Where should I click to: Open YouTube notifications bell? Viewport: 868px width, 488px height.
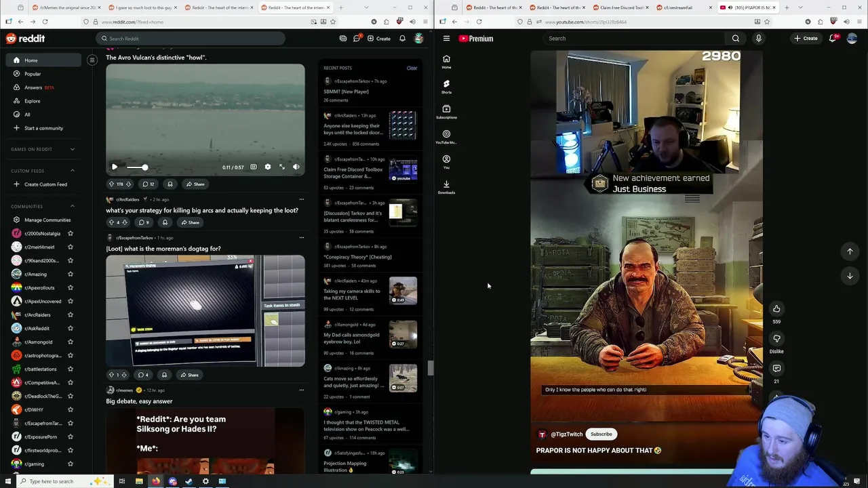coord(833,39)
